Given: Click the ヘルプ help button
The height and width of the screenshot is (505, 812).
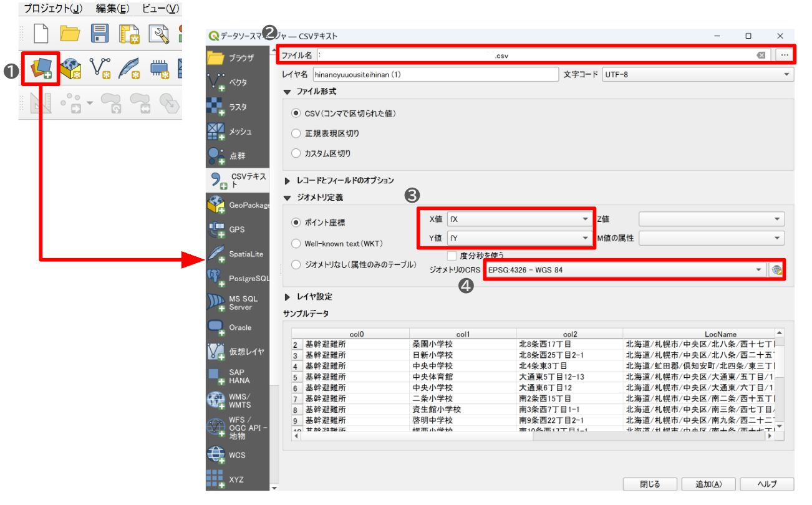Looking at the screenshot, I should [767, 484].
